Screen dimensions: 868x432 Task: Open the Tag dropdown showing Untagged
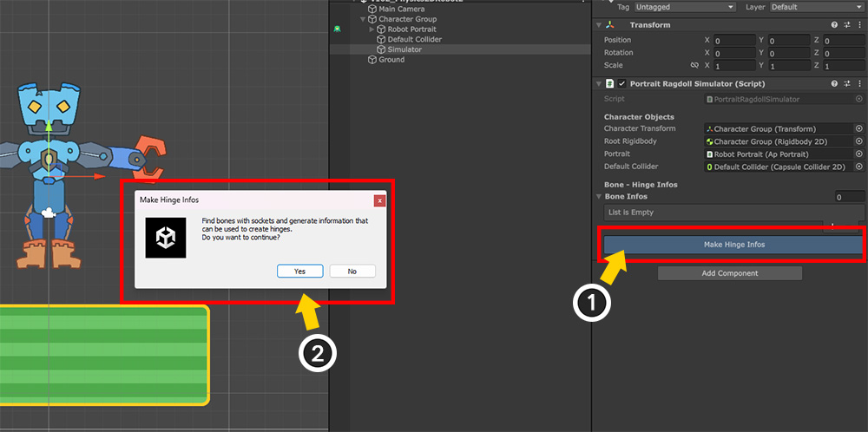[x=688, y=7]
